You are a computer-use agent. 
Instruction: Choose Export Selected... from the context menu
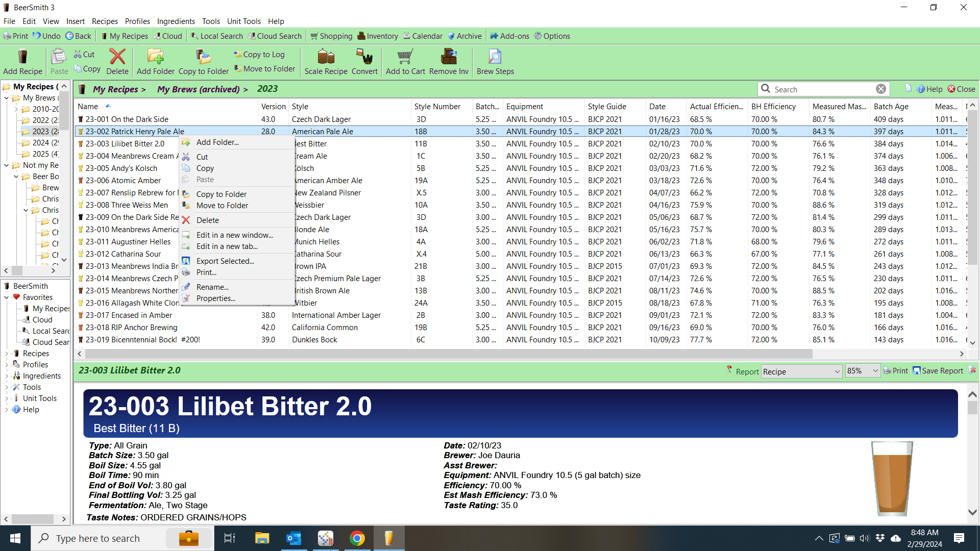click(x=225, y=261)
